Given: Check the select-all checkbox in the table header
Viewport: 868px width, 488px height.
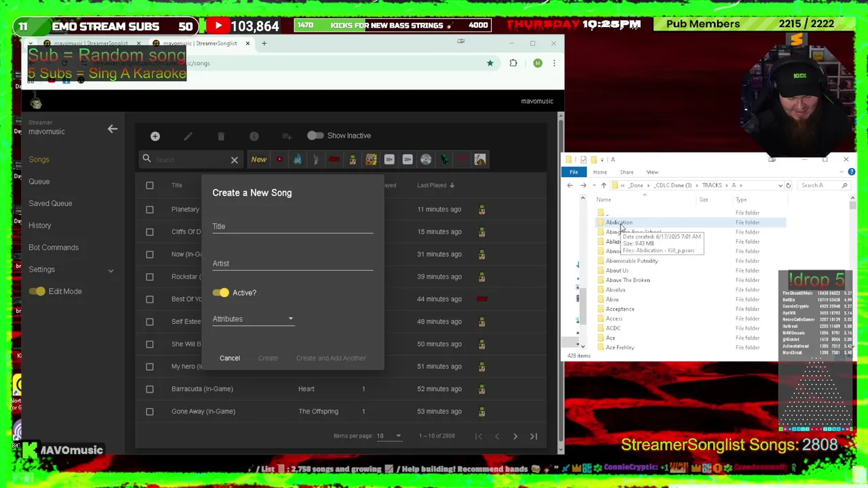Looking at the screenshot, I should click(150, 185).
